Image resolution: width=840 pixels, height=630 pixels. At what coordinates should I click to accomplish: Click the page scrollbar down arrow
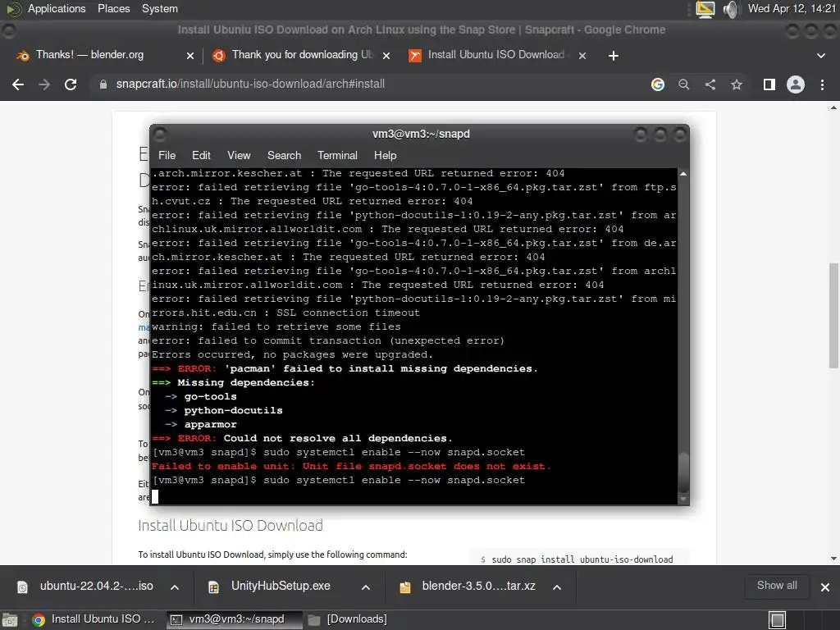(833, 558)
